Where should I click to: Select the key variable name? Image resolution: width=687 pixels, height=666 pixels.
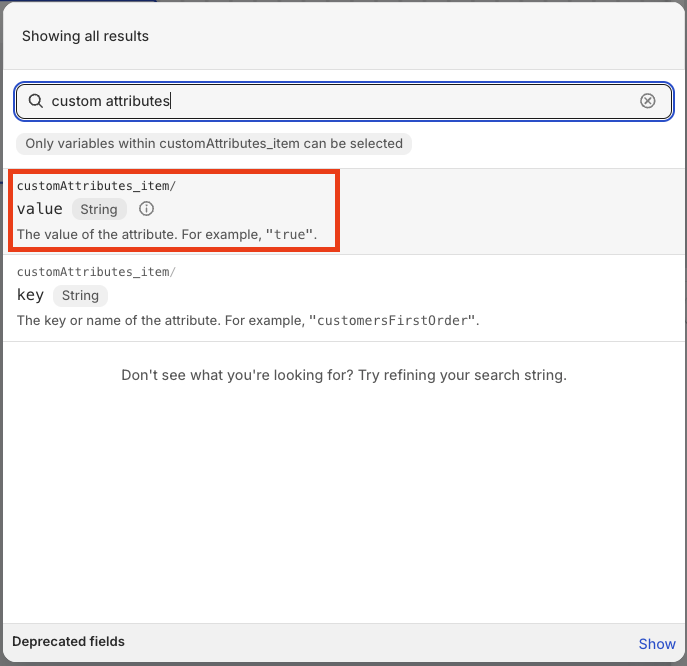(30, 295)
